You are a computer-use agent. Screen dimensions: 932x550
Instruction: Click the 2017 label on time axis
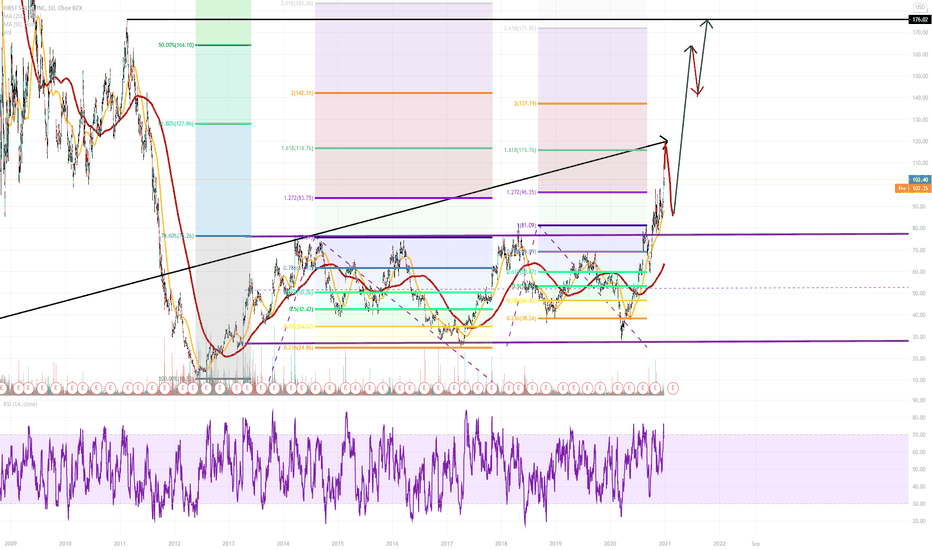446,543
